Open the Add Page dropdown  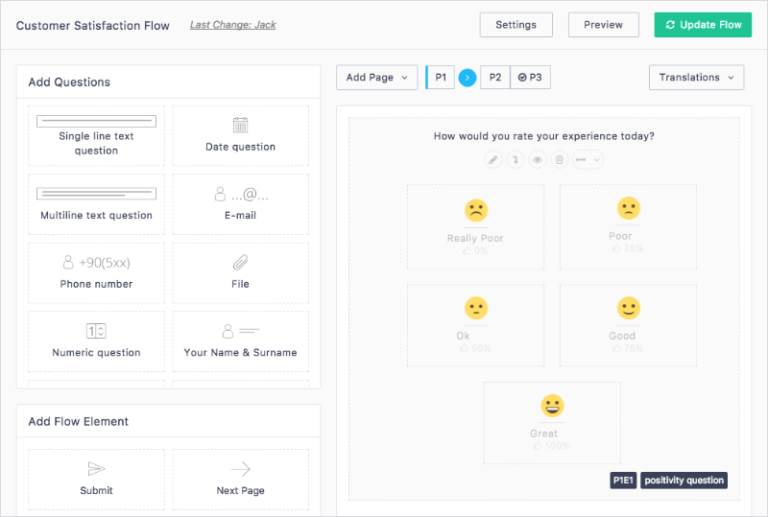[x=376, y=78]
